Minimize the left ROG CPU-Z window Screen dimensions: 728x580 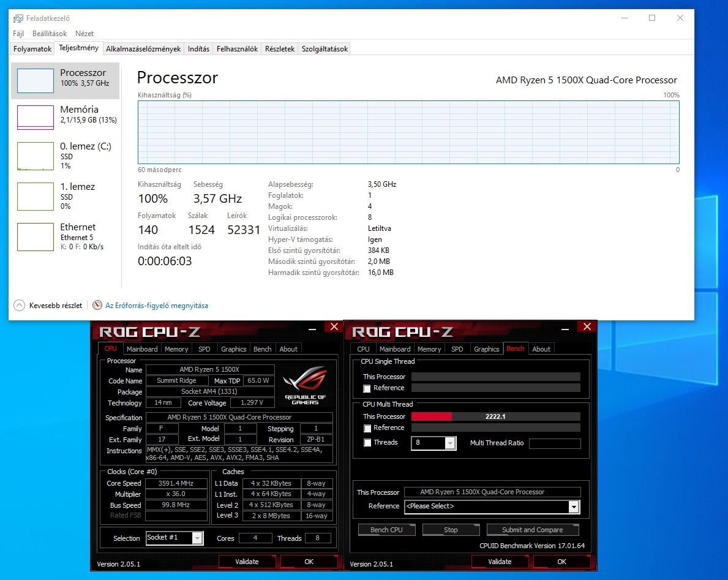pyautogui.click(x=312, y=328)
